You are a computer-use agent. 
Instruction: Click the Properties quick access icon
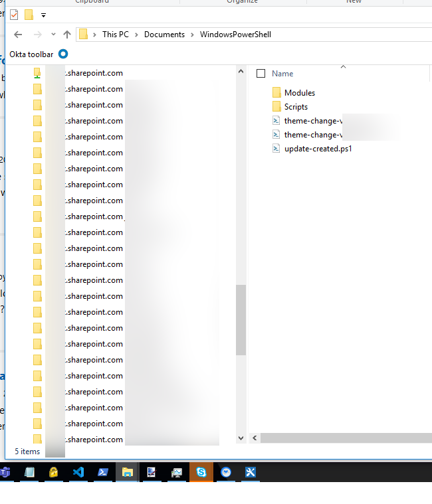click(x=14, y=15)
